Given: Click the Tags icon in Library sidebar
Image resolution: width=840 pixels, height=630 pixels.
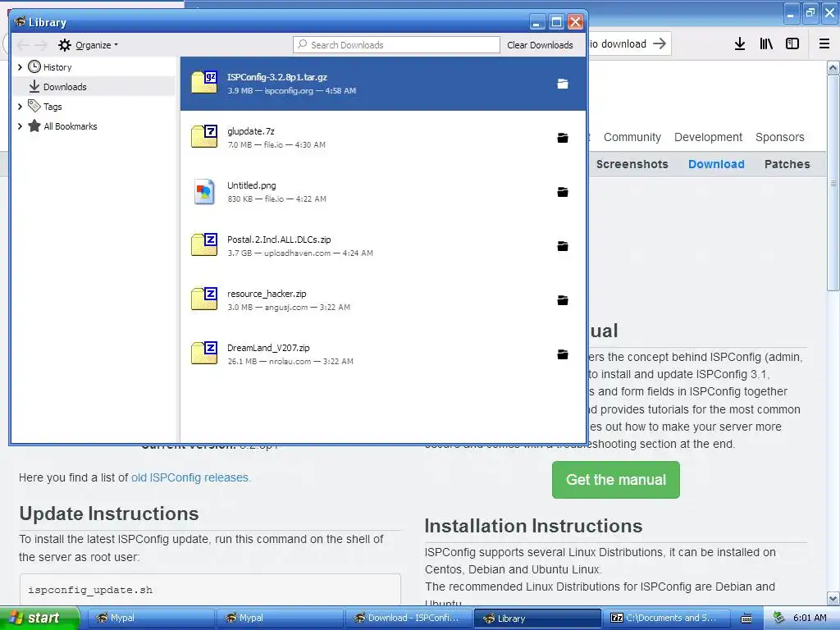Looking at the screenshot, I should tap(34, 106).
